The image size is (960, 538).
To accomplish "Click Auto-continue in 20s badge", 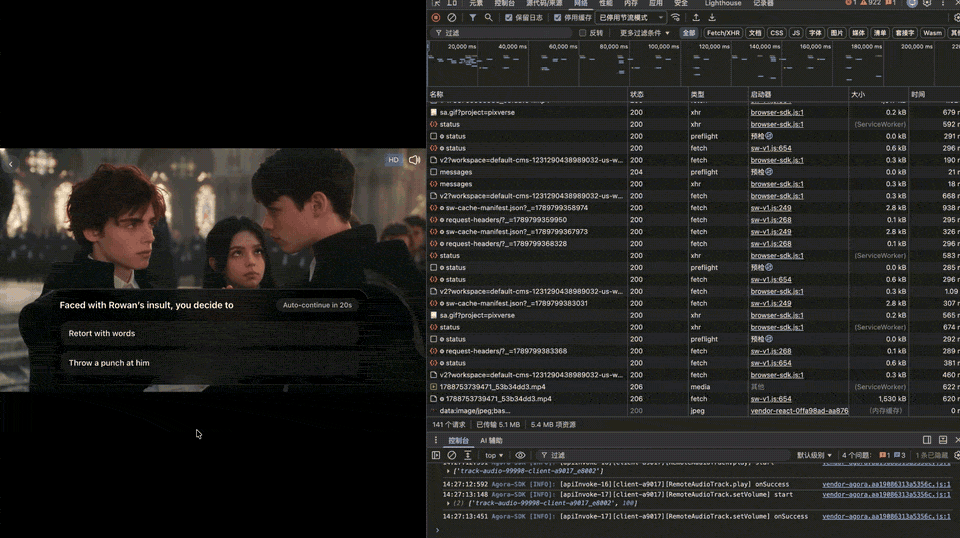I will click(317, 305).
